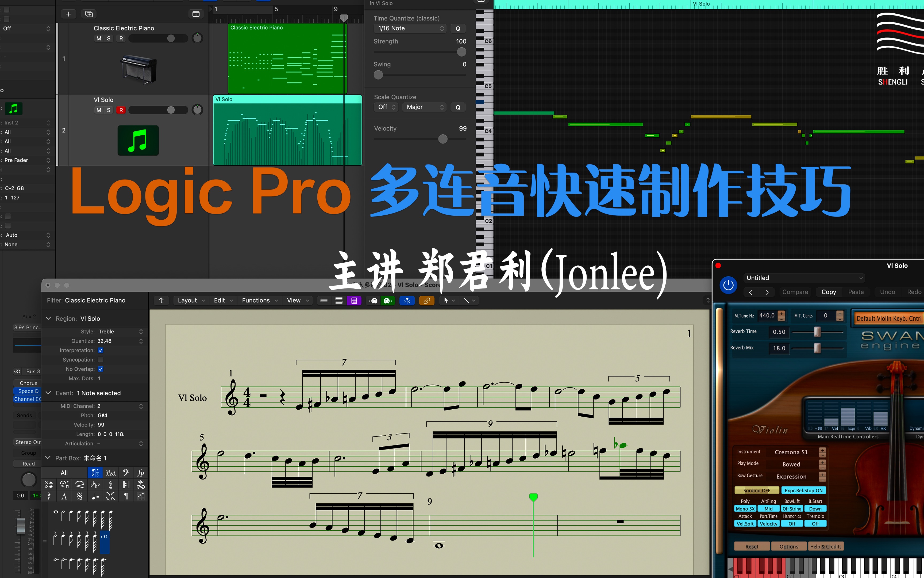
Task: Mute the Classic Electric Piano track
Action: pyautogui.click(x=99, y=39)
